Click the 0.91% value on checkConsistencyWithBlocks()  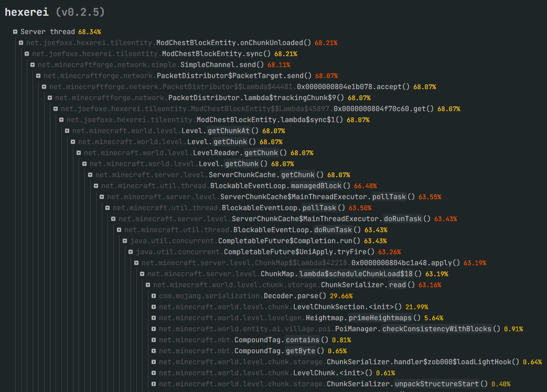coord(513,329)
